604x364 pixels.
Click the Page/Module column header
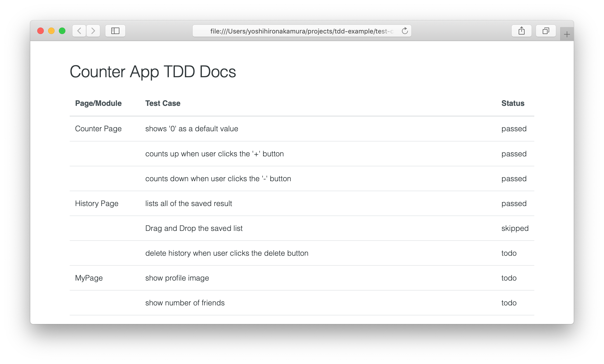tap(98, 103)
